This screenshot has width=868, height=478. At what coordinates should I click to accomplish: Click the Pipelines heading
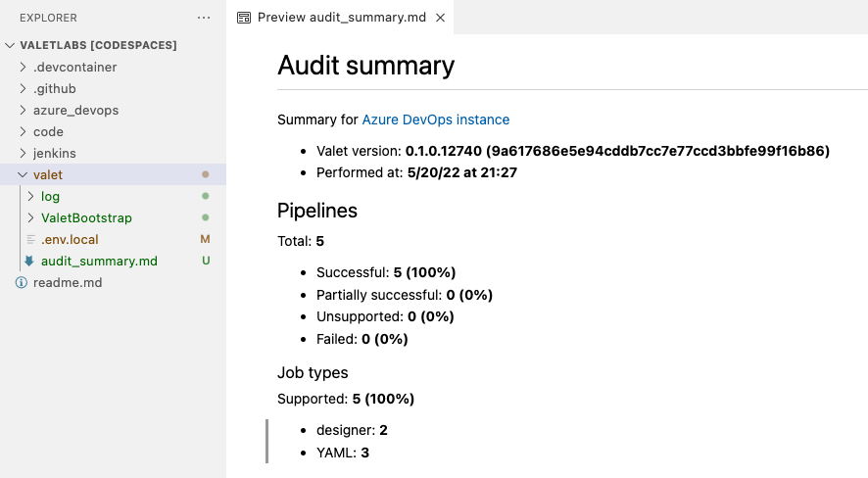pos(317,211)
